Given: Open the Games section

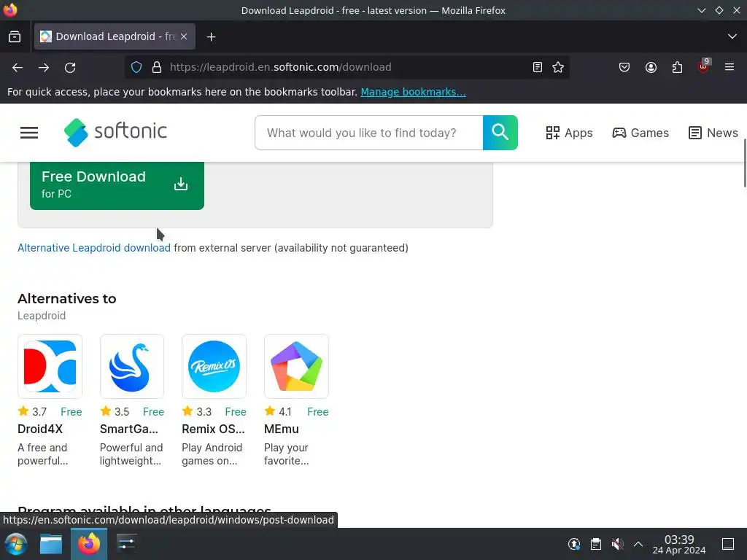Looking at the screenshot, I should [x=640, y=133].
